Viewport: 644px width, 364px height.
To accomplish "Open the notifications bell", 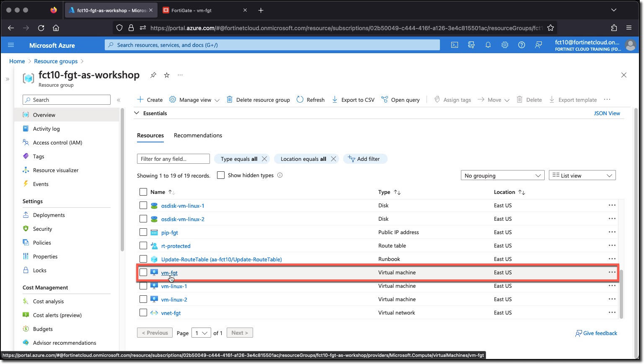I will (x=488, y=45).
